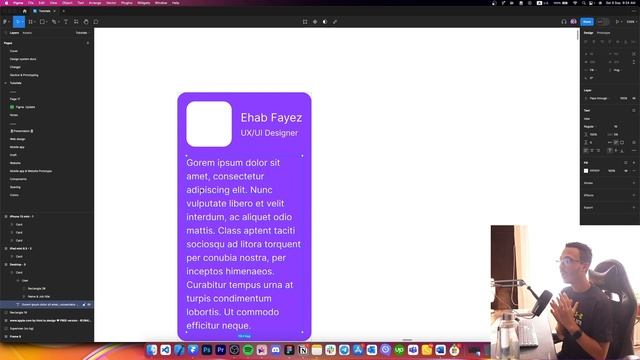This screenshot has height=360, width=640.
Task: Click the link icon in top center toolbar
Action: click(x=335, y=22)
